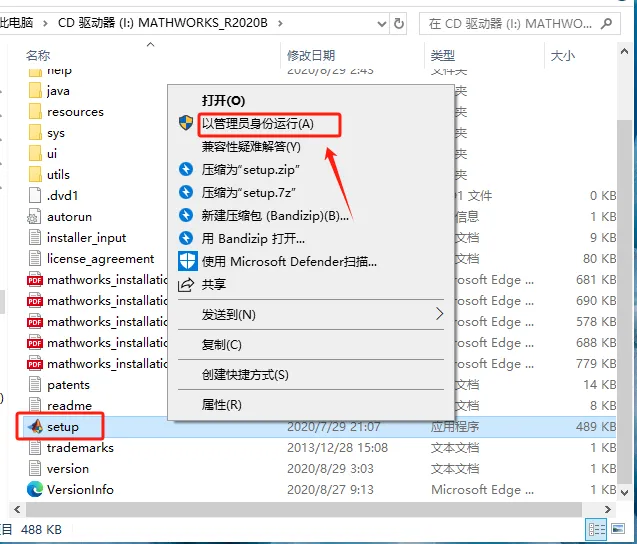This screenshot has width=637, height=544.
Task: Select 共享 in context menu
Action: coord(214,284)
